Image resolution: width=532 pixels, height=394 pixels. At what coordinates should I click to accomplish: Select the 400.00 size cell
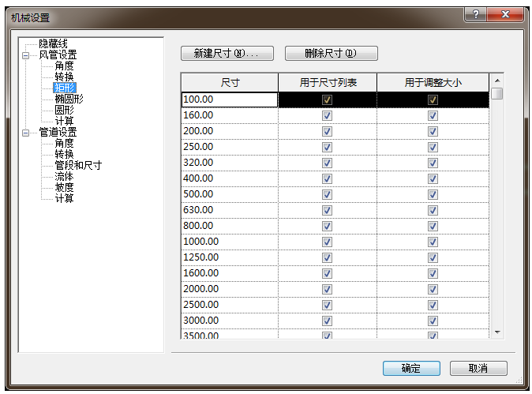pos(230,178)
